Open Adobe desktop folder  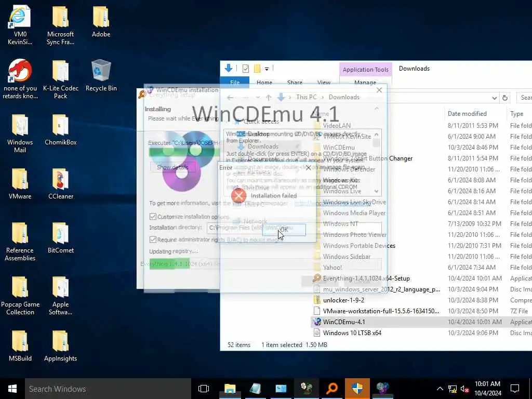(101, 22)
